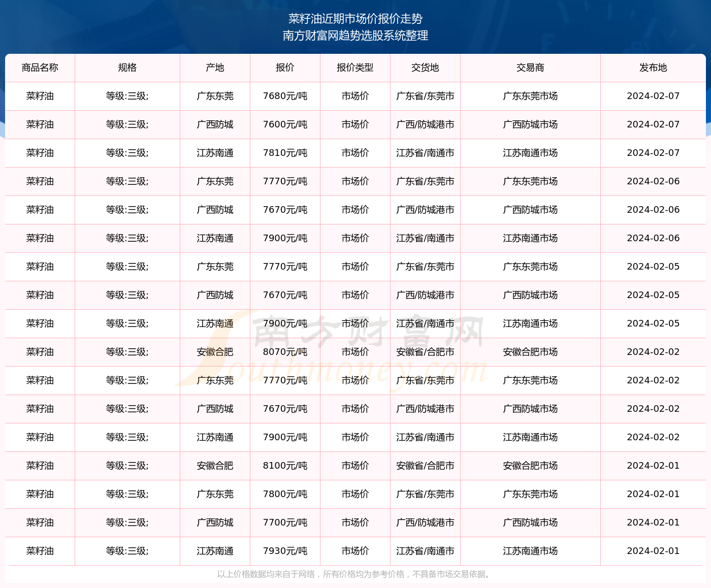Image resolution: width=711 pixels, height=588 pixels.
Task: Select 市场价 in the 7680元/吨 row
Action: coord(355,96)
